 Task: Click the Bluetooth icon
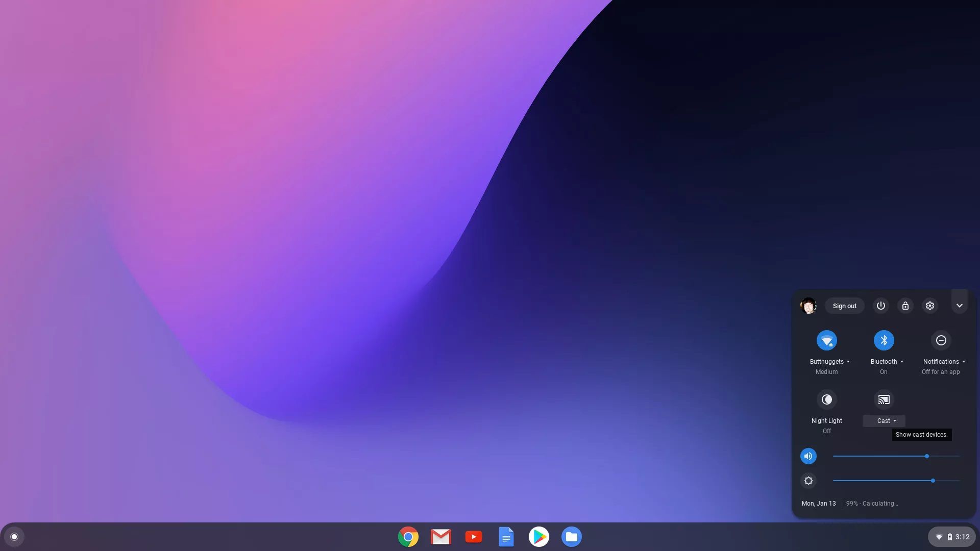coord(884,340)
